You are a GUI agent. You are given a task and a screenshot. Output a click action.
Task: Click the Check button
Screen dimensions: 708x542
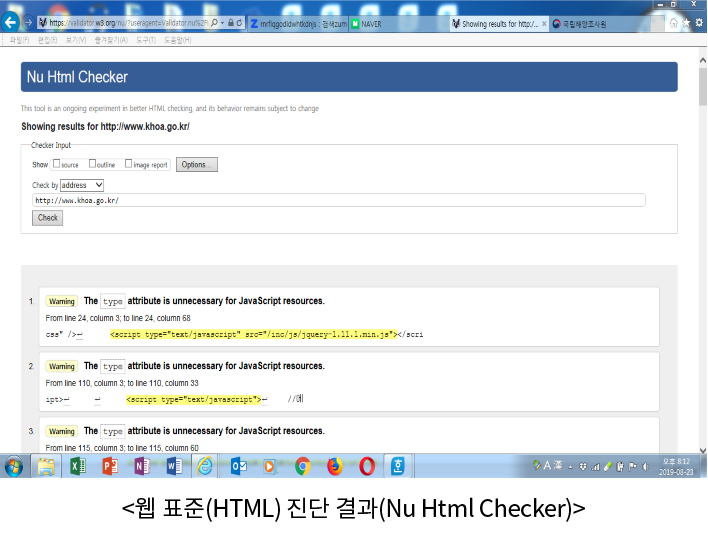tap(47, 218)
